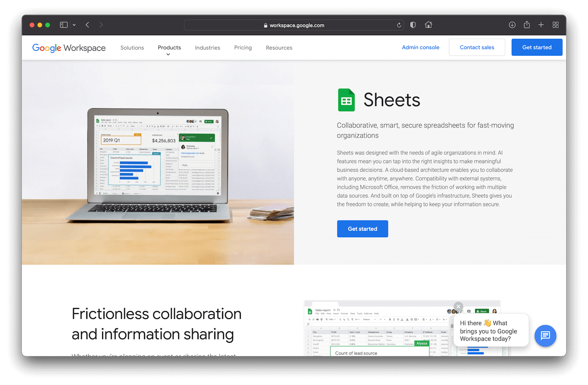Click the green Sheets logo icon
588x385 pixels.
click(346, 100)
